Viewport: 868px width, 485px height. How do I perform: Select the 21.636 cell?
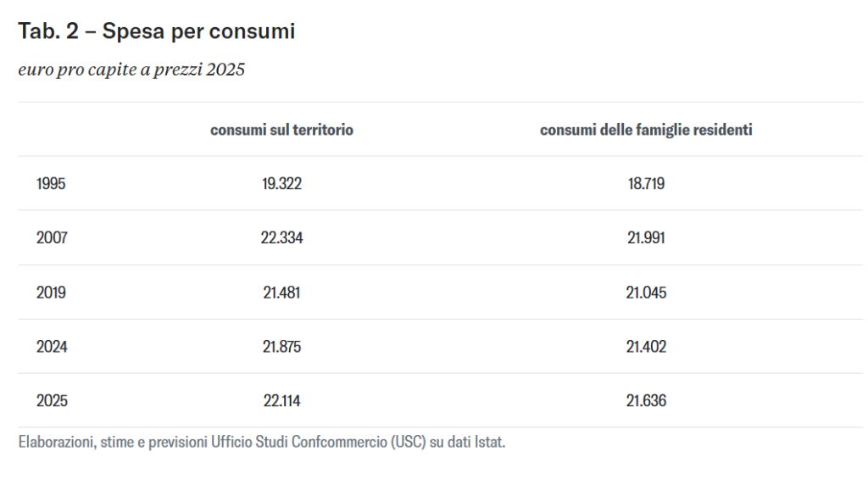(646, 401)
